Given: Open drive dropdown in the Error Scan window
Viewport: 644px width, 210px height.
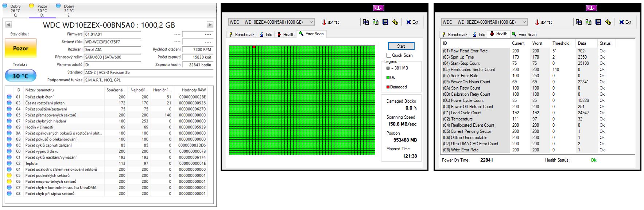Looking at the screenshot, I should [311, 22].
